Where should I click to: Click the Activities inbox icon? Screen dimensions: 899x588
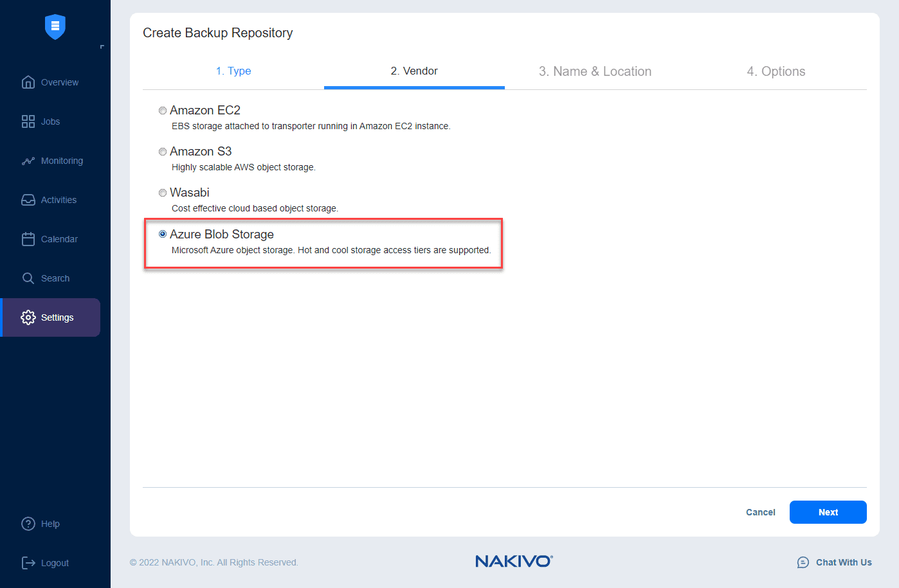[x=28, y=200]
